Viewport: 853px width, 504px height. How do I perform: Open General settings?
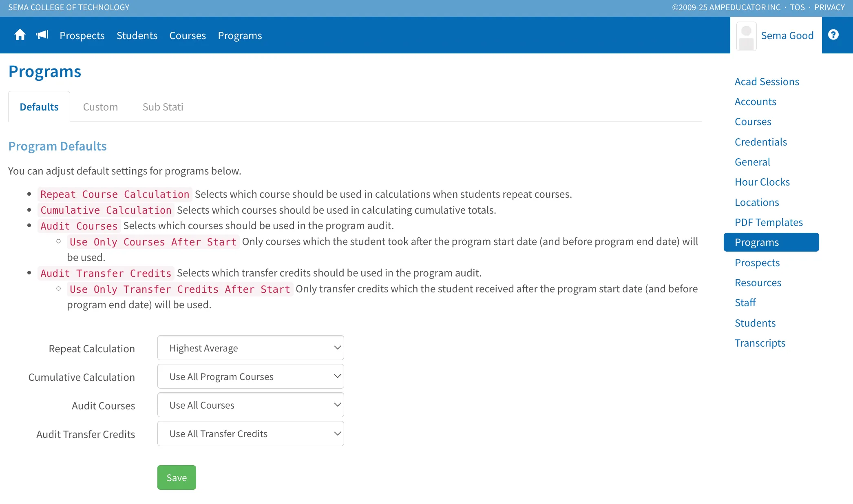752,162
